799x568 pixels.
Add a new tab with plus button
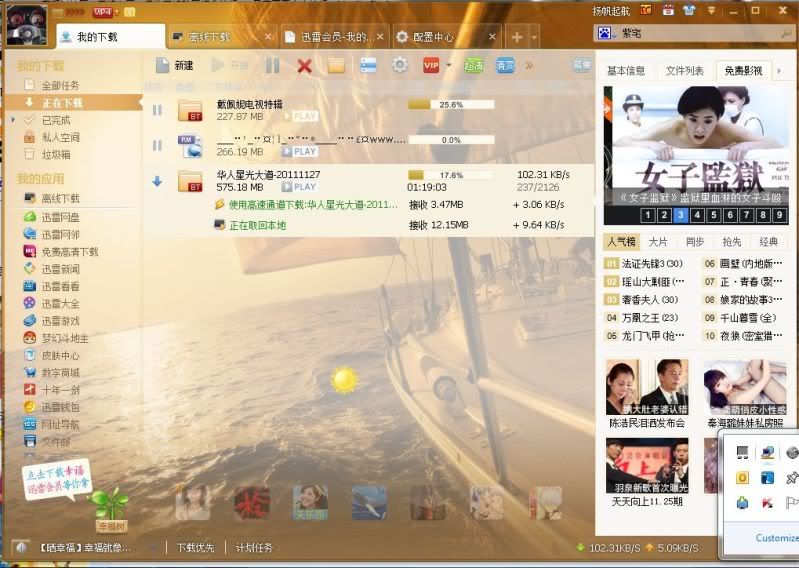517,37
